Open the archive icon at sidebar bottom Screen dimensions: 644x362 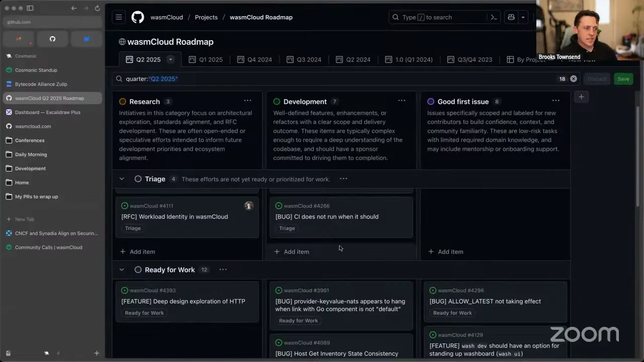pyautogui.click(x=8, y=353)
